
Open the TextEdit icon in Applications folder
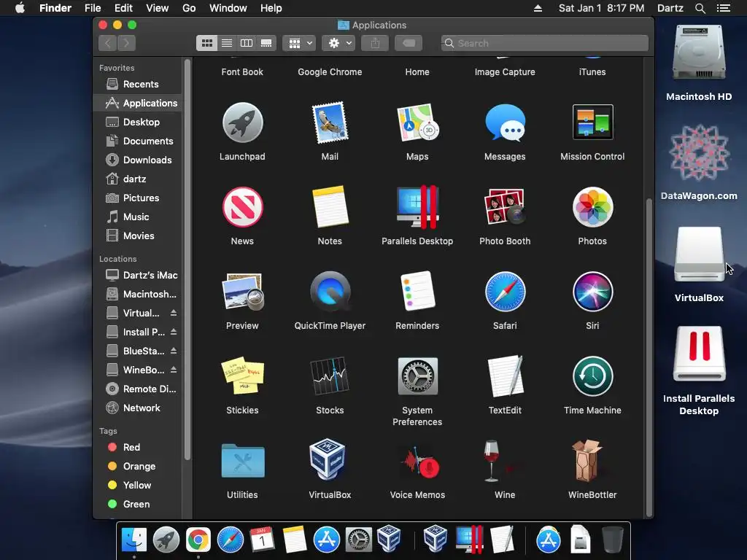[x=505, y=376]
